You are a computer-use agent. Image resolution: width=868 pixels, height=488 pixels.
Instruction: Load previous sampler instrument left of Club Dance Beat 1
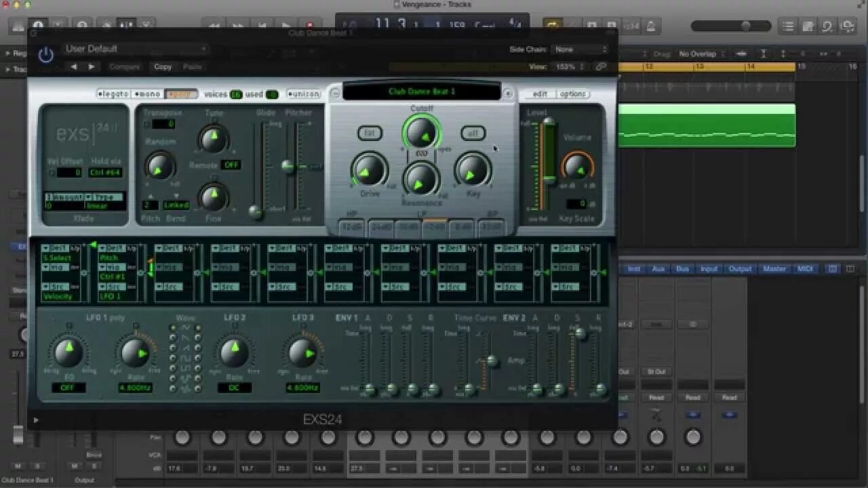[335, 94]
